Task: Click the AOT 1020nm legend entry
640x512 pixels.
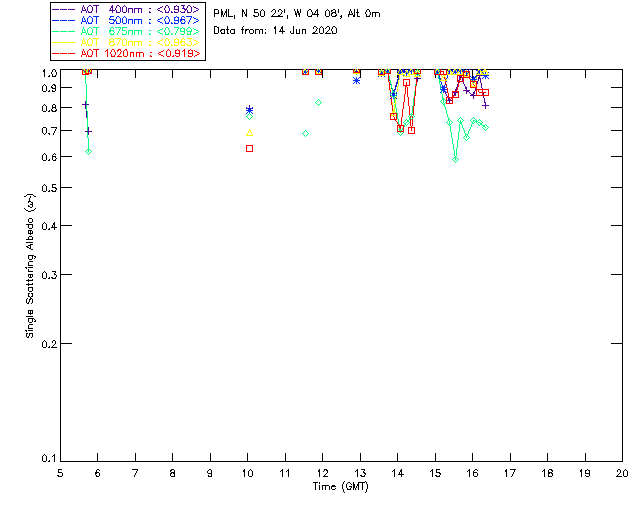Action: click(x=126, y=53)
